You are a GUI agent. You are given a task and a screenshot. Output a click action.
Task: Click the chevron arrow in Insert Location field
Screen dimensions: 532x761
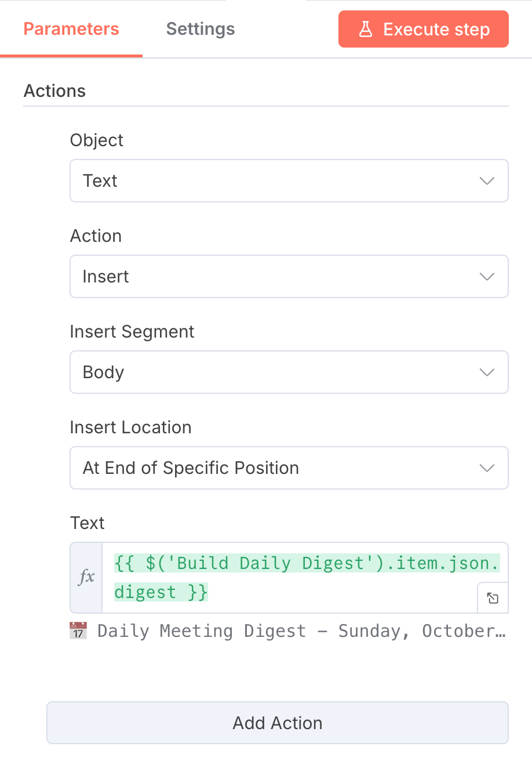click(487, 468)
